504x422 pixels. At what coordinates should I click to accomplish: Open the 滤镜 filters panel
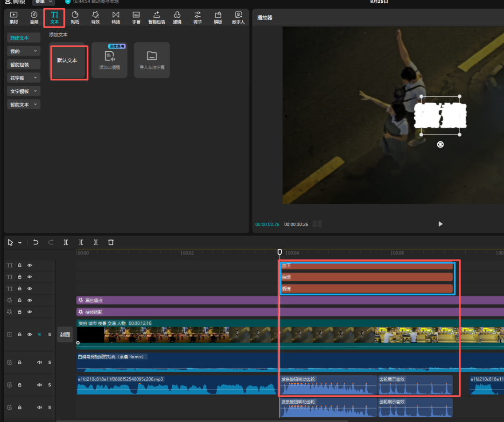coord(177,18)
